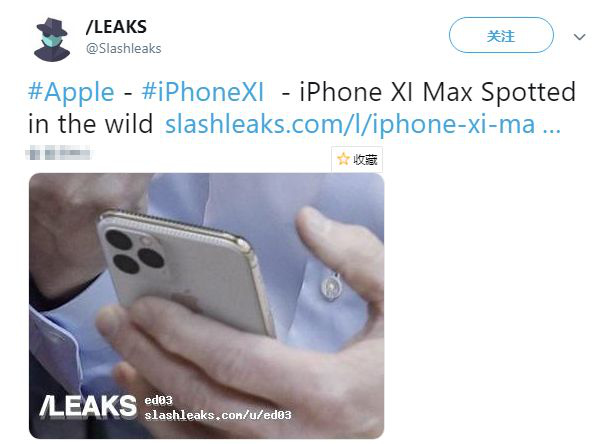Click the /LEAKS display name
This screenshot has height=444, width=611.
tap(116, 27)
